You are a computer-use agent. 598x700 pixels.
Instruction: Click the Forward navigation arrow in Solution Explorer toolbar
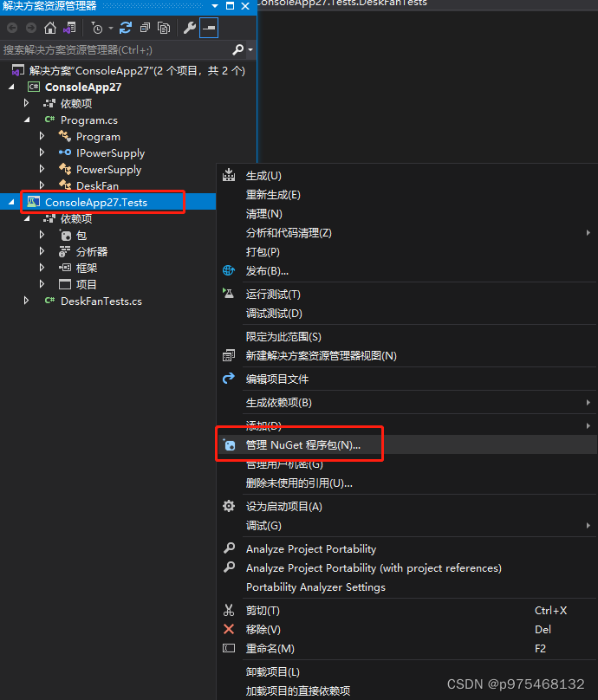(31, 28)
